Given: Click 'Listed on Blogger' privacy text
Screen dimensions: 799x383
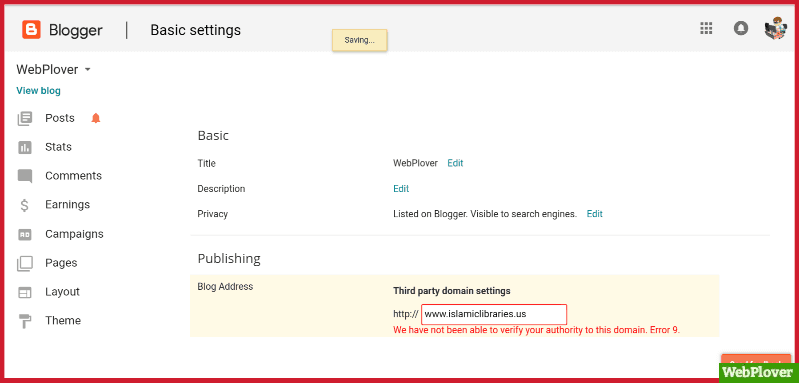Looking at the screenshot, I should [485, 214].
